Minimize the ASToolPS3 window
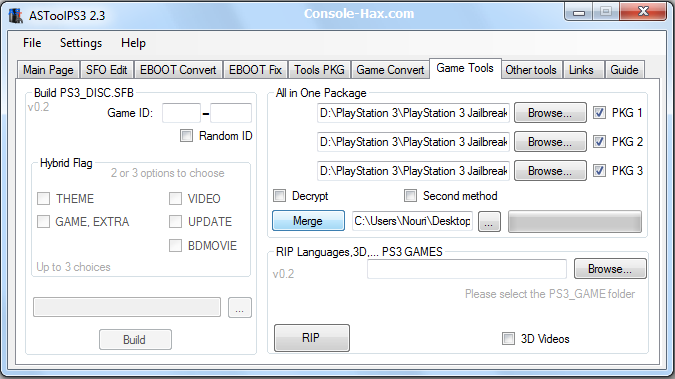 point(579,12)
